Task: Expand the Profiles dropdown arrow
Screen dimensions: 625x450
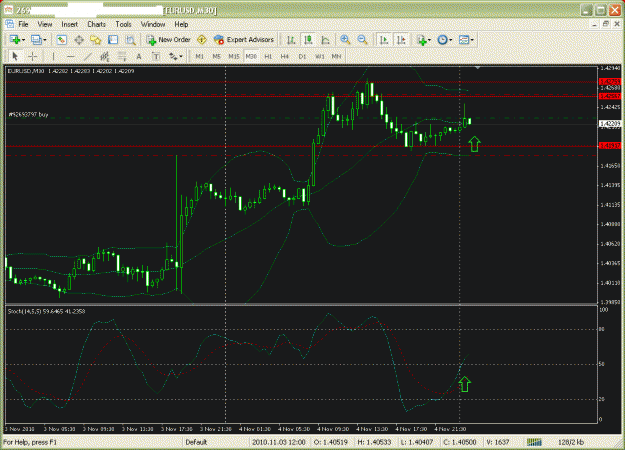Action: coord(45,40)
